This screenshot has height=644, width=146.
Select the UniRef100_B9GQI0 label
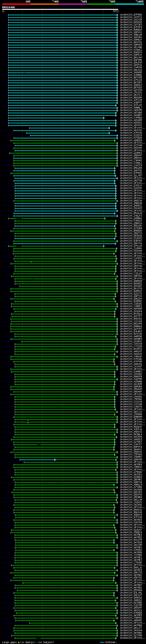[x=131, y=53]
